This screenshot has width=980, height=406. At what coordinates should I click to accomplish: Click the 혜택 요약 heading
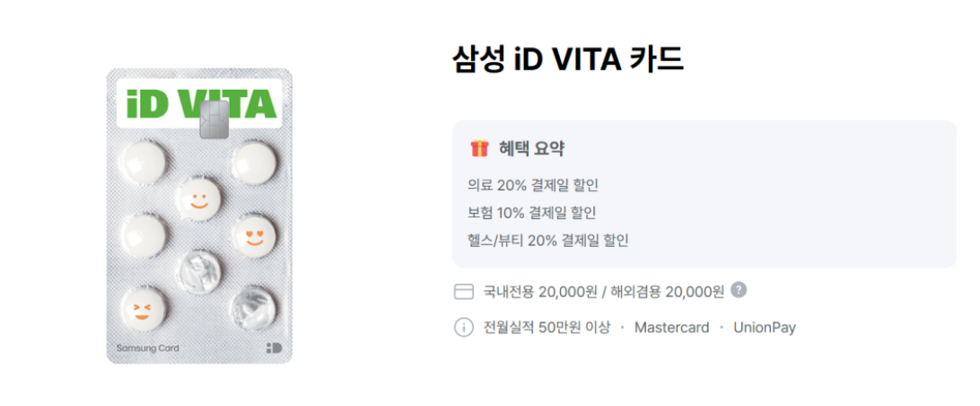click(x=531, y=149)
